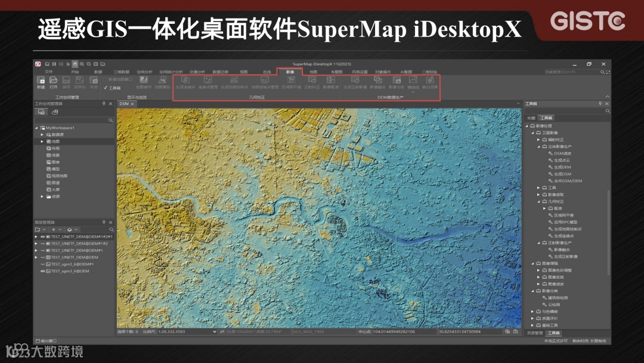Click the fullscreen icon beside function search
This screenshot has height=363, width=644.
point(608,72)
